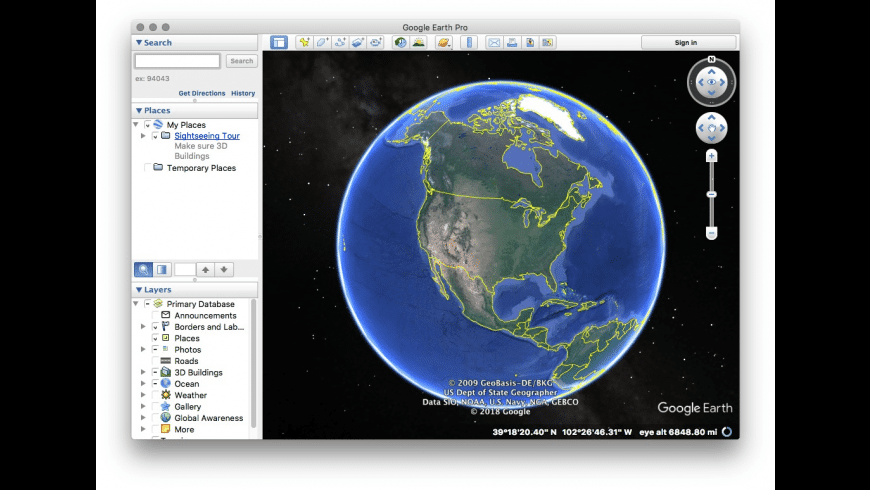
Task: Open the Sightseeing Tour link
Action: coord(207,135)
